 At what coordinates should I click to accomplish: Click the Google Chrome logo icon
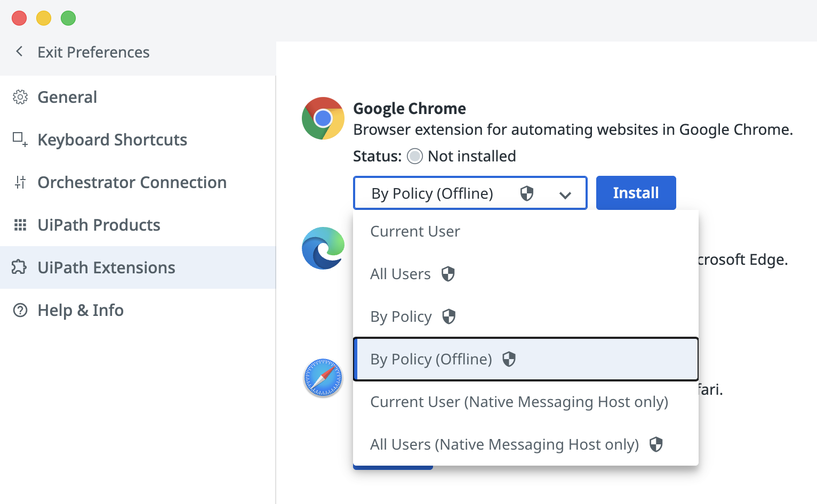click(x=323, y=118)
